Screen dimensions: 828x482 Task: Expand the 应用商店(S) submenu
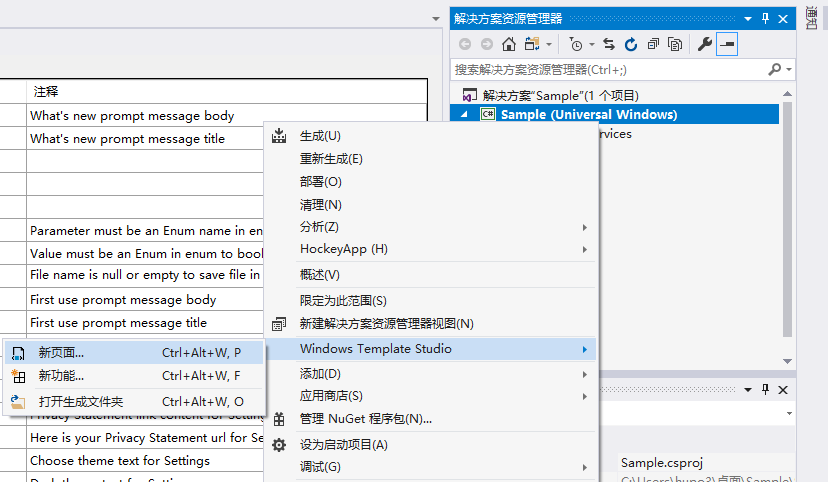(x=431, y=396)
